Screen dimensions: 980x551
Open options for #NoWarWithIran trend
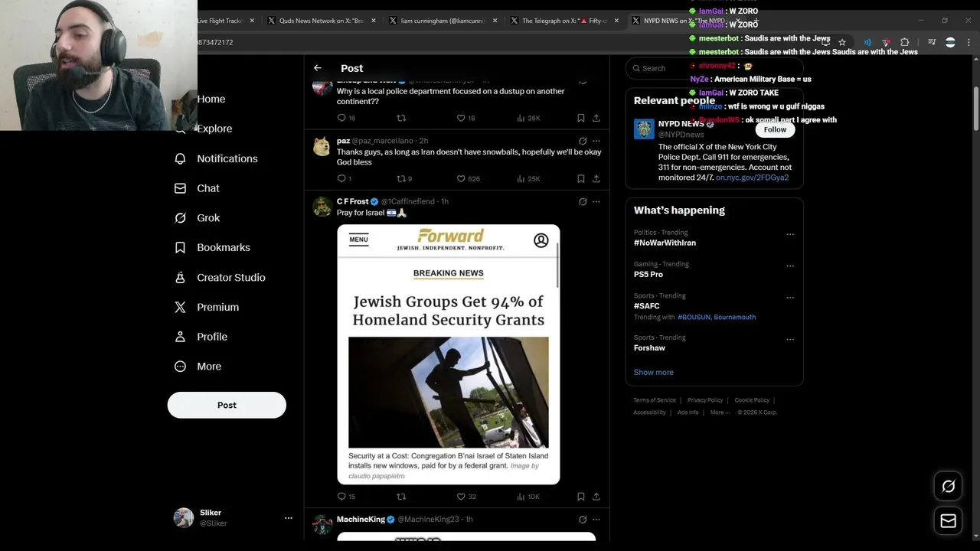[x=790, y=234]
